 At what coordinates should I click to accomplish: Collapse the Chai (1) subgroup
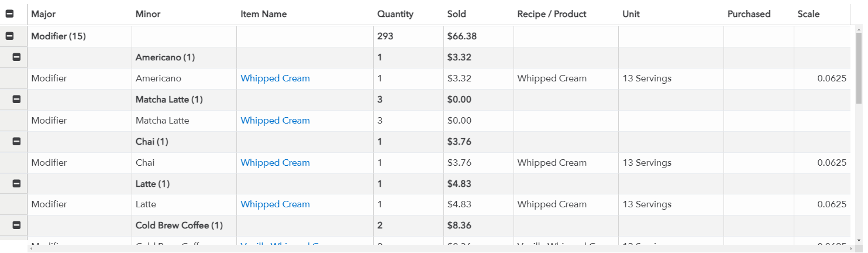16,142
